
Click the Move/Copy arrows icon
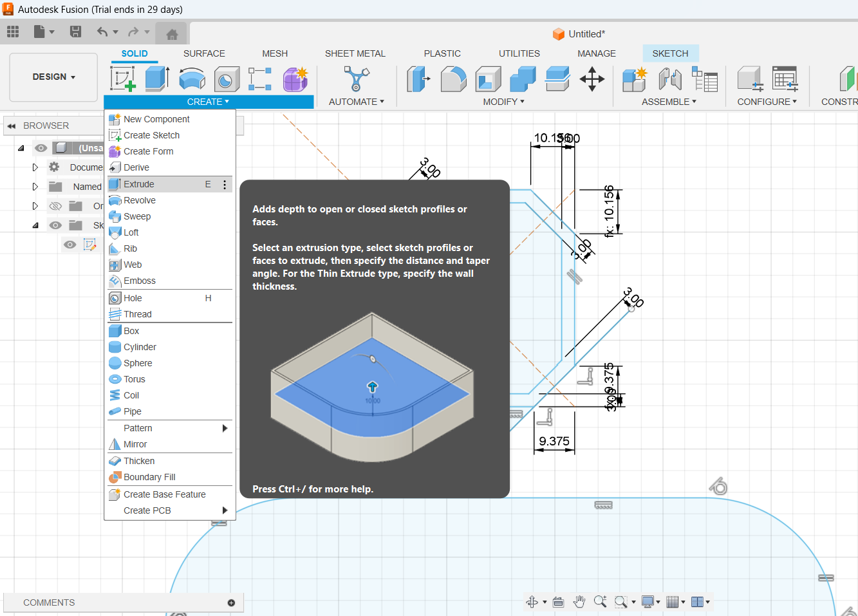pyautogui.click(x=592, y=79)
